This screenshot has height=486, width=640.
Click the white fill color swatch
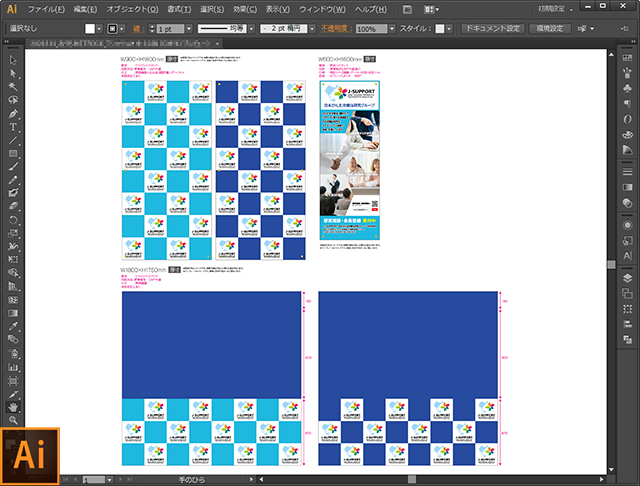click(x=90, y=29)
